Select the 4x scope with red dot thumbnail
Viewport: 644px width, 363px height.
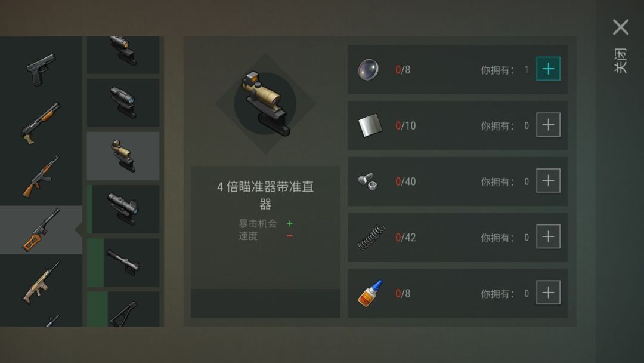click(123, 156)
